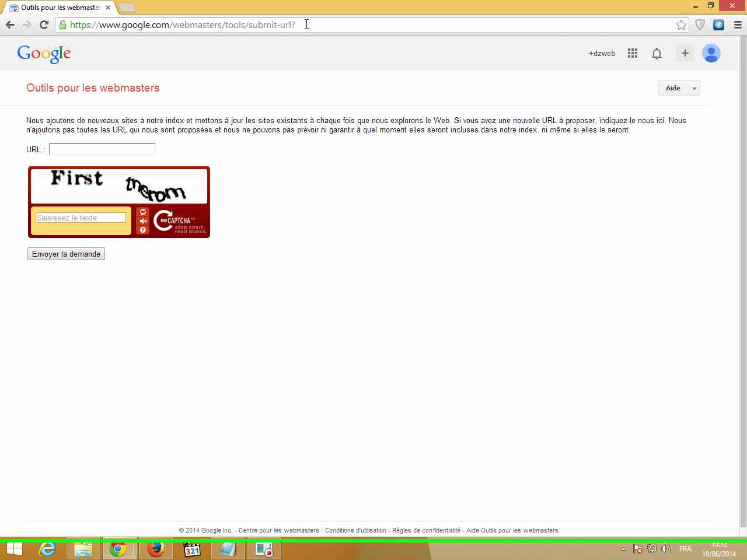Open Media Player Classic from taskbar
The width and height of the screenshot is (747, 560).
point(192,549)
